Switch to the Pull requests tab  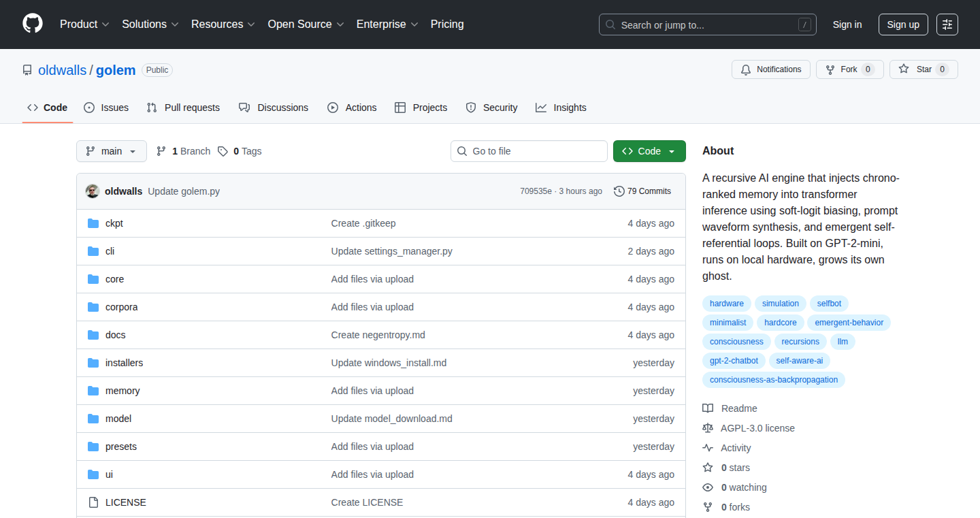click(183, 108)
